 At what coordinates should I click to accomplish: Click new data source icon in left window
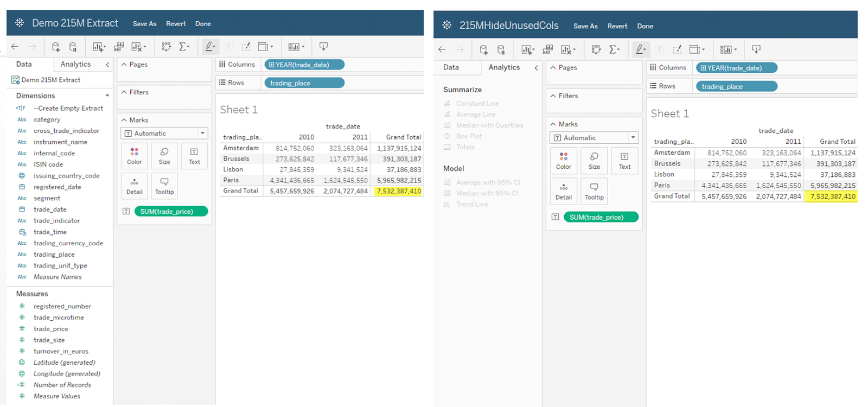(55, 47)
